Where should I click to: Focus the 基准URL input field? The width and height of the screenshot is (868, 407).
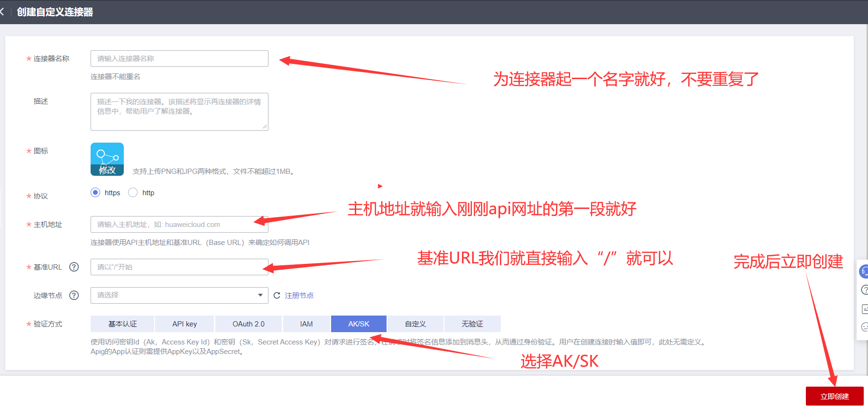(179, 267)
